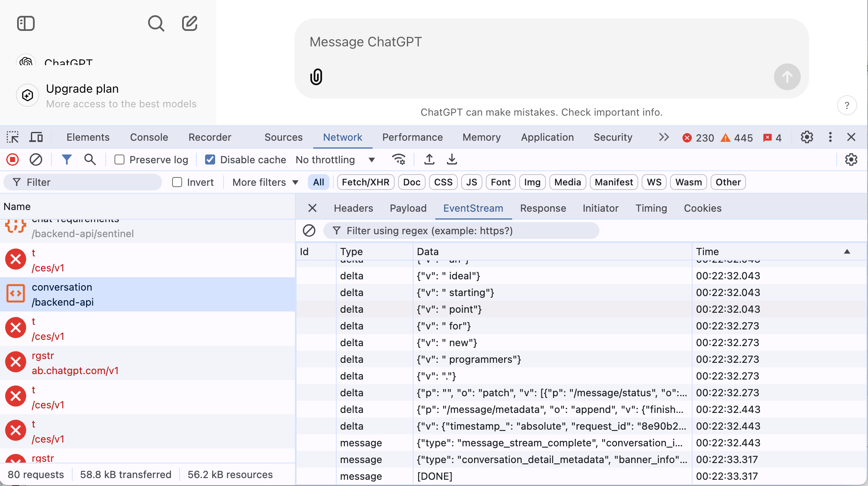The height and width of the screenshot is (486, 868).
Task: Open the Timing tab of request
Action: tap(651, 208)
